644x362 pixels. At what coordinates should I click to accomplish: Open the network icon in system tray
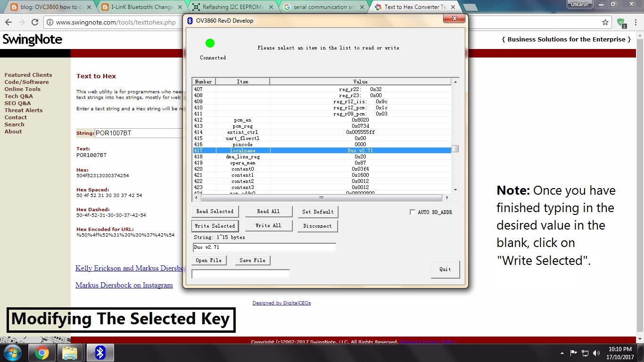click(x=585, y=353)
